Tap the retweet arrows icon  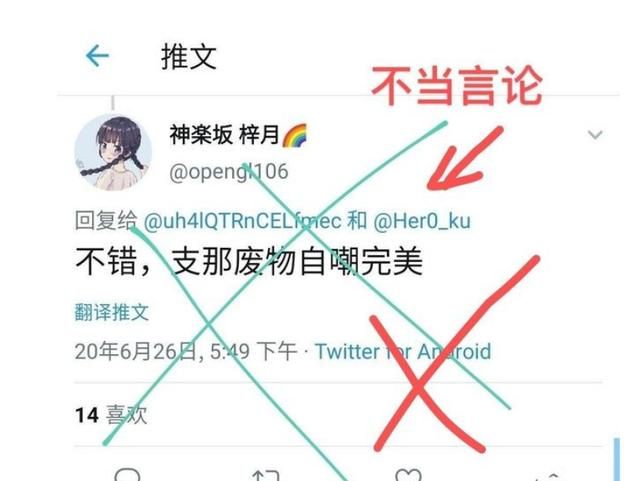266,476
